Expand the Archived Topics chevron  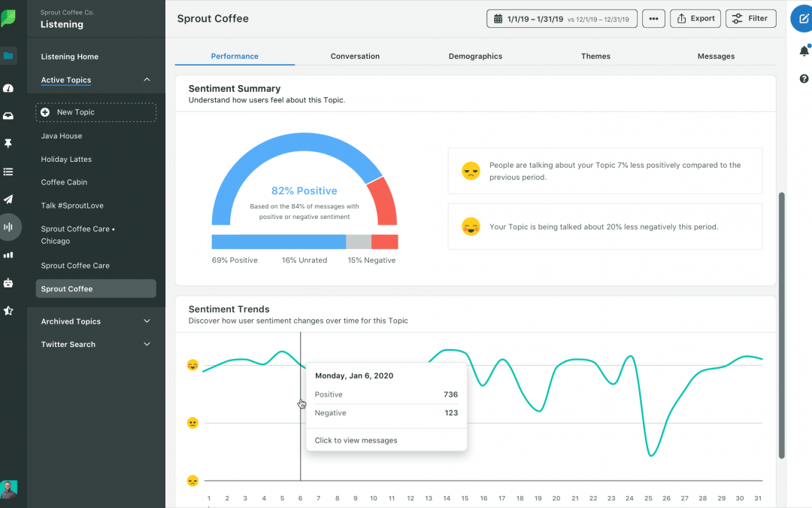click(147, 321)
